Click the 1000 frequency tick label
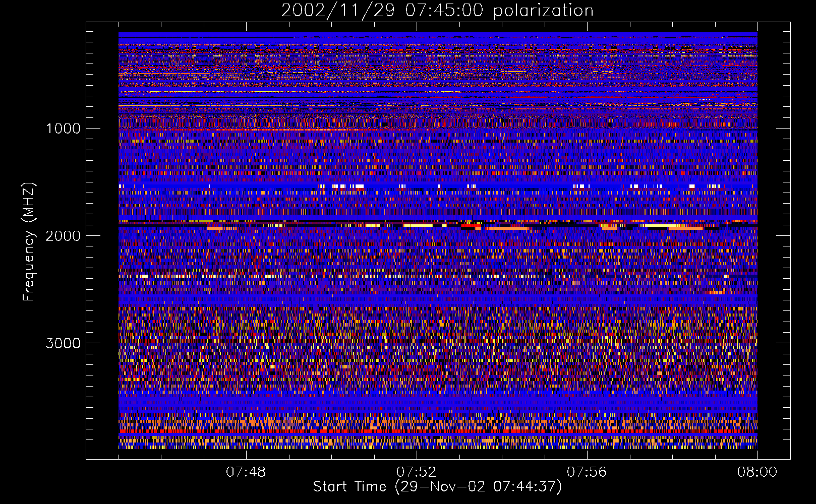This screenshot has width=816, height=504. [63, 129]
